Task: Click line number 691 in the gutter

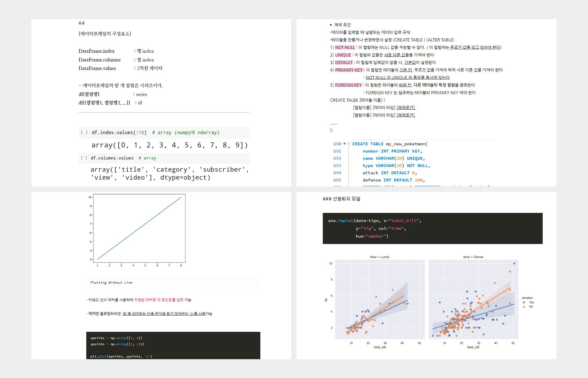Action: point(337,151)
